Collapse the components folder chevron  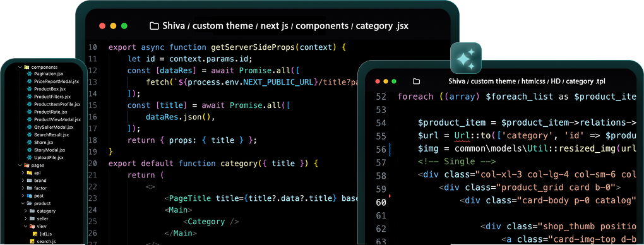click(x=20, y=66)
